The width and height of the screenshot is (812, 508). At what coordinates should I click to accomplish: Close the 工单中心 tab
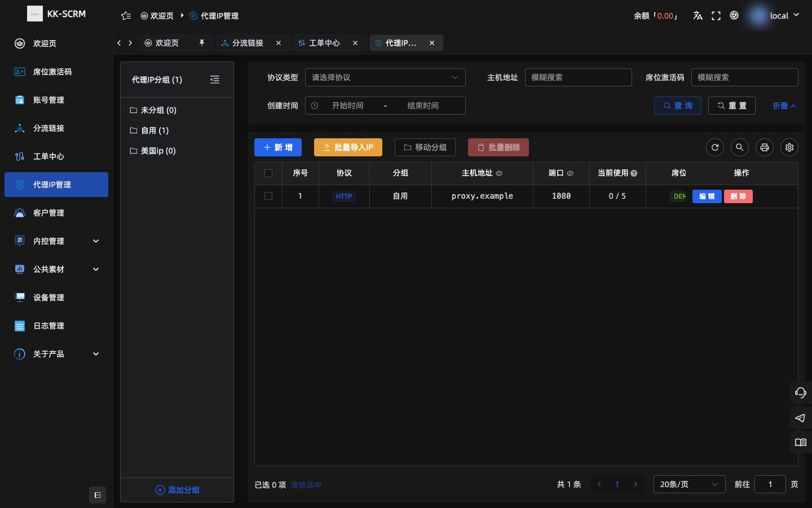[355, 43]
